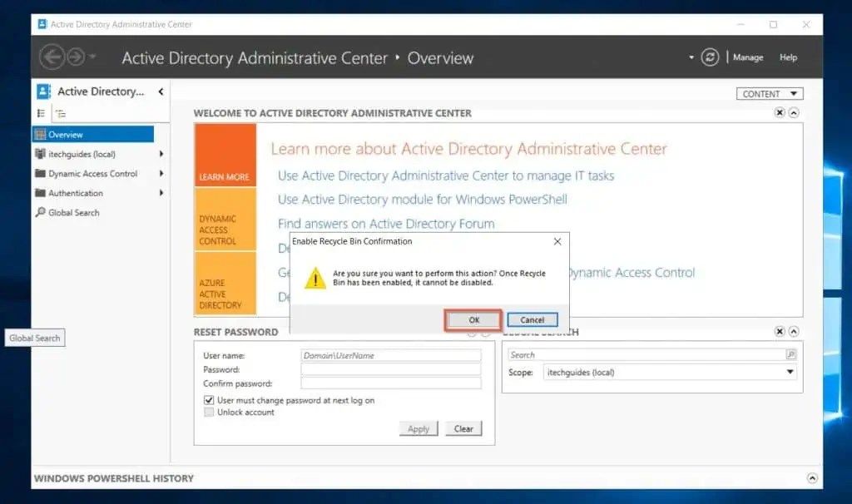The height and width of the screenshot is (504, 852).
Task: Open the dropdown arrow beside the refresh icon
Action: coord(691,57)
